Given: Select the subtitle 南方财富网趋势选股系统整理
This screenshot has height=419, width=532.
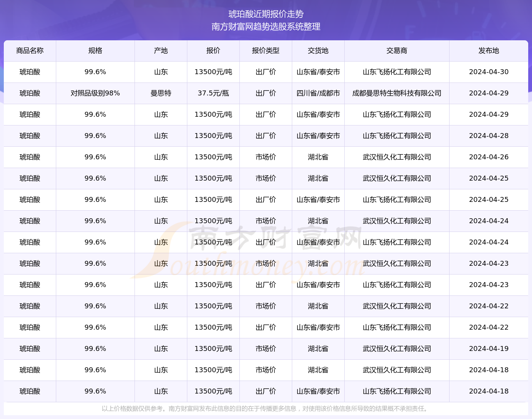Looking at the screenshot, I should click(x=266, y=27).
